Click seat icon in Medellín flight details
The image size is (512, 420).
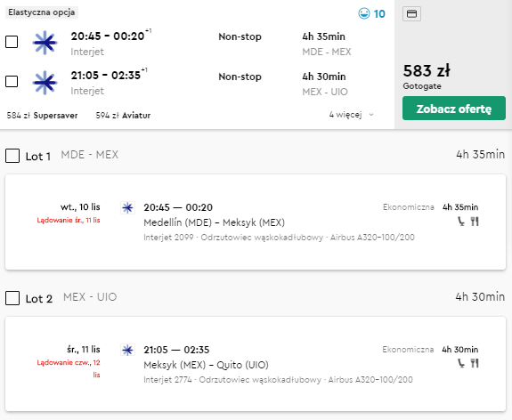click(x=460, y=222)
